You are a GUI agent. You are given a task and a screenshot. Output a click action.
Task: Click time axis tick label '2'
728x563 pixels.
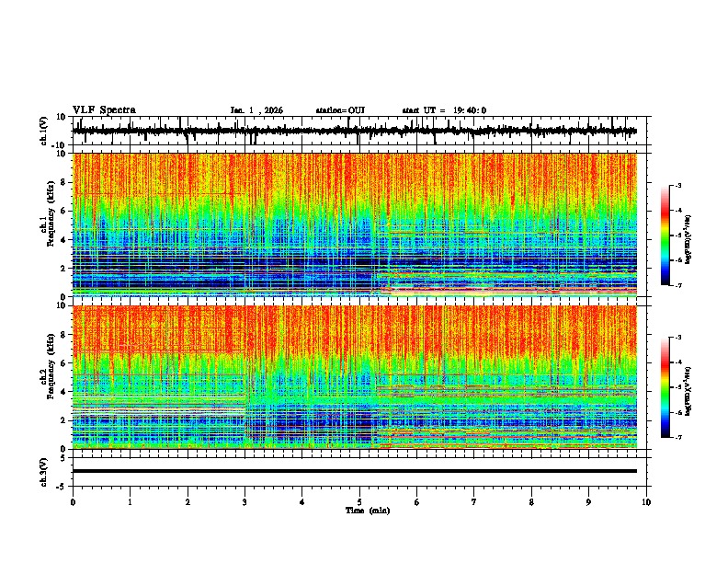pyautogui.click(x=188, y=502)
